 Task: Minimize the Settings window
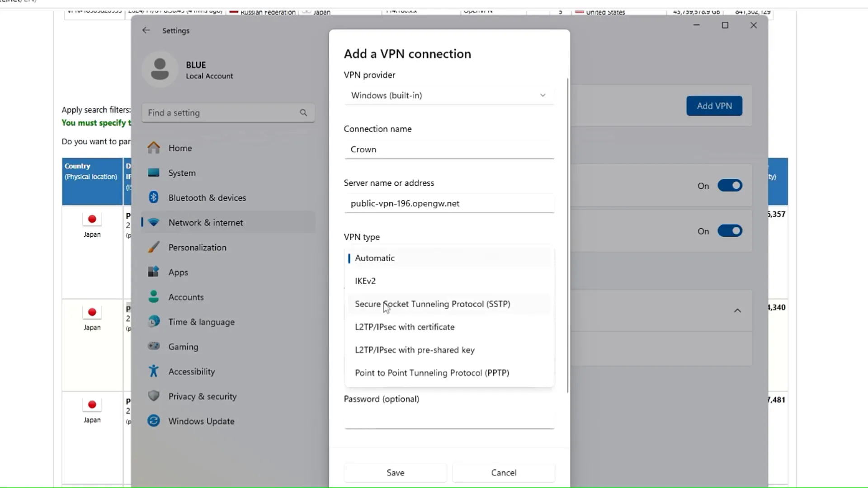point(697,25)
